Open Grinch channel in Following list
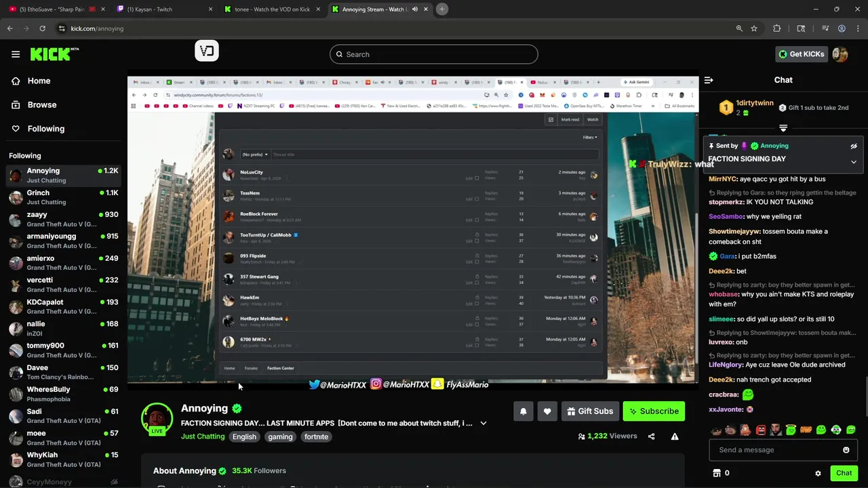 (x=64, y=197)
